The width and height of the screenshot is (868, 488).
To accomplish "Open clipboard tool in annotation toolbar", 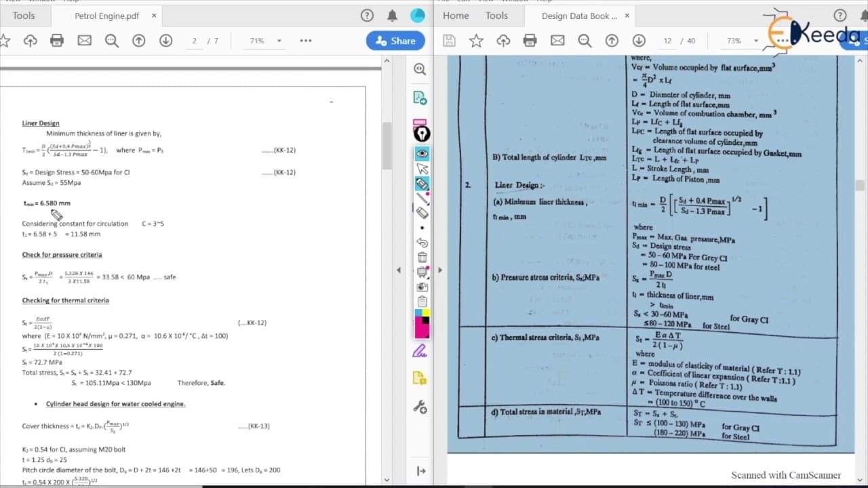I will pos(422,302).
